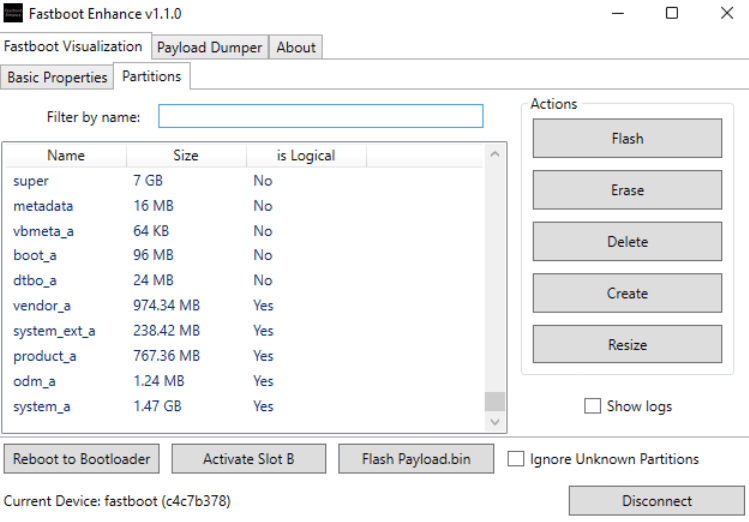Select the vendor_a partition row
Image resolution: width=749 pixels, height=522 pixels.
244,306
